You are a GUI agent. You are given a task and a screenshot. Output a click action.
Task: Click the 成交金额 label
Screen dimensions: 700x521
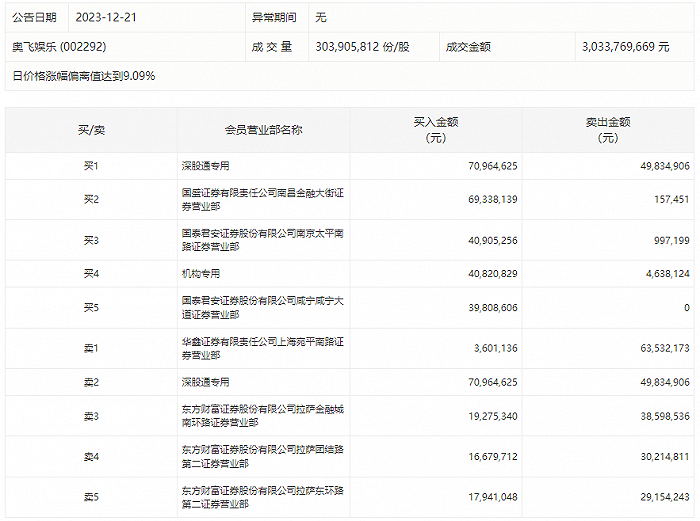468,47
